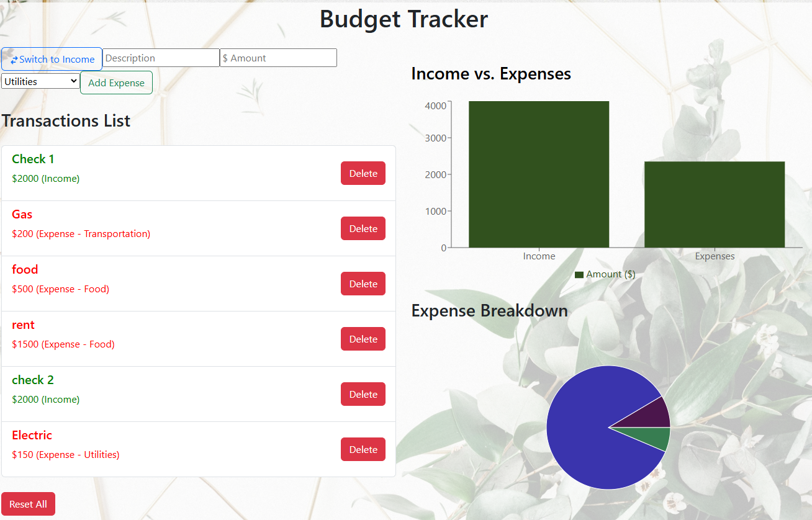The height and width of the screenshot is (520, 812).
Task: Click the Add Expense button
Action: coord(116,83)
